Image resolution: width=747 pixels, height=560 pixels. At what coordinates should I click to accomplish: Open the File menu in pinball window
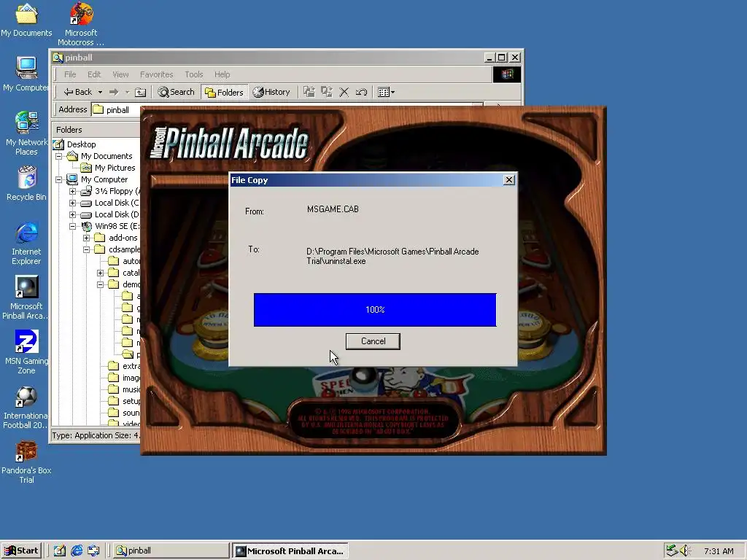[70, 74]
